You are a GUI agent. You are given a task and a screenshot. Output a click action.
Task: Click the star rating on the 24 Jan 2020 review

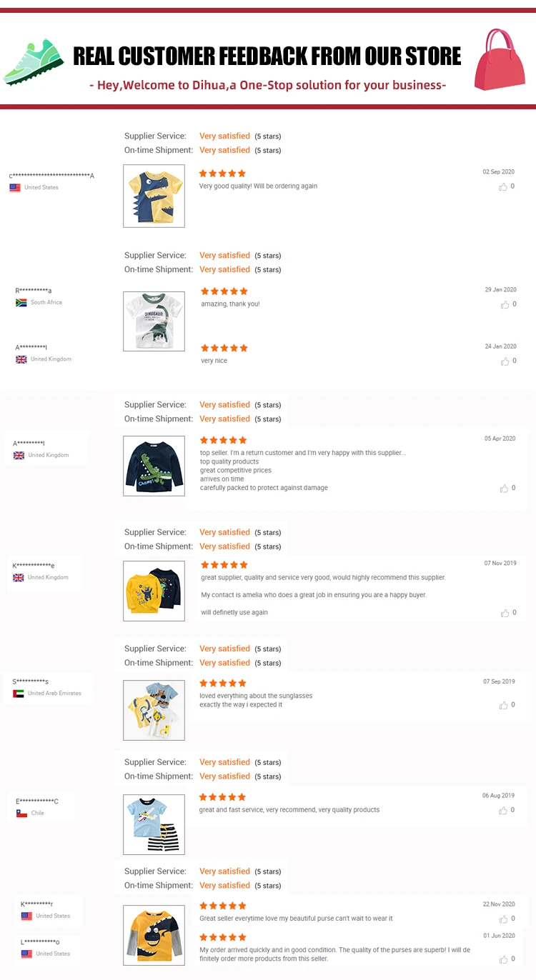click(224, 348)
